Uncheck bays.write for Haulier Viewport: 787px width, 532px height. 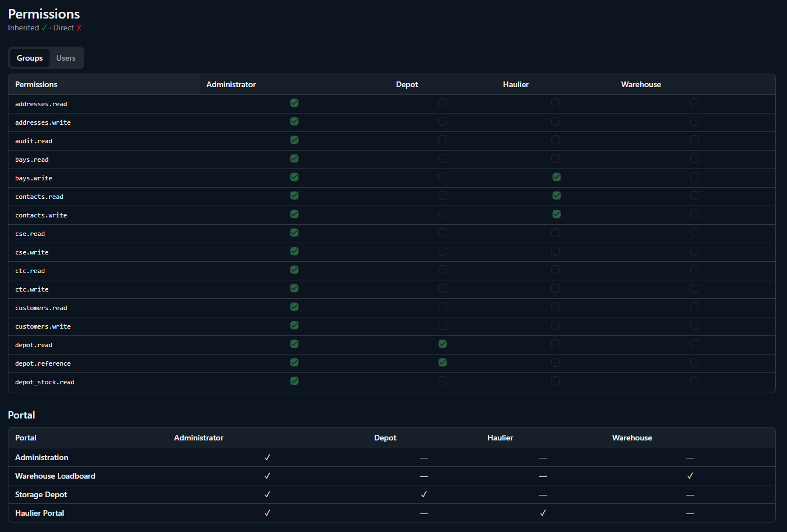coord(557,177)
